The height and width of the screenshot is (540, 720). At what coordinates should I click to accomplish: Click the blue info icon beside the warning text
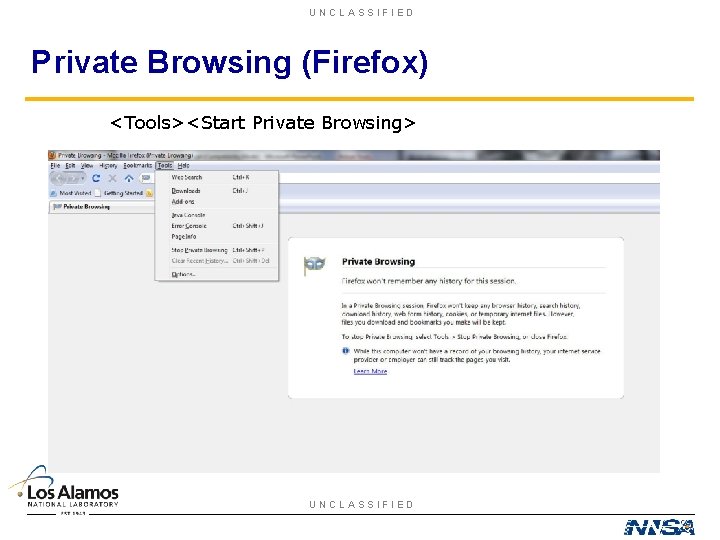pyautogui.click(x=346, y=351)
